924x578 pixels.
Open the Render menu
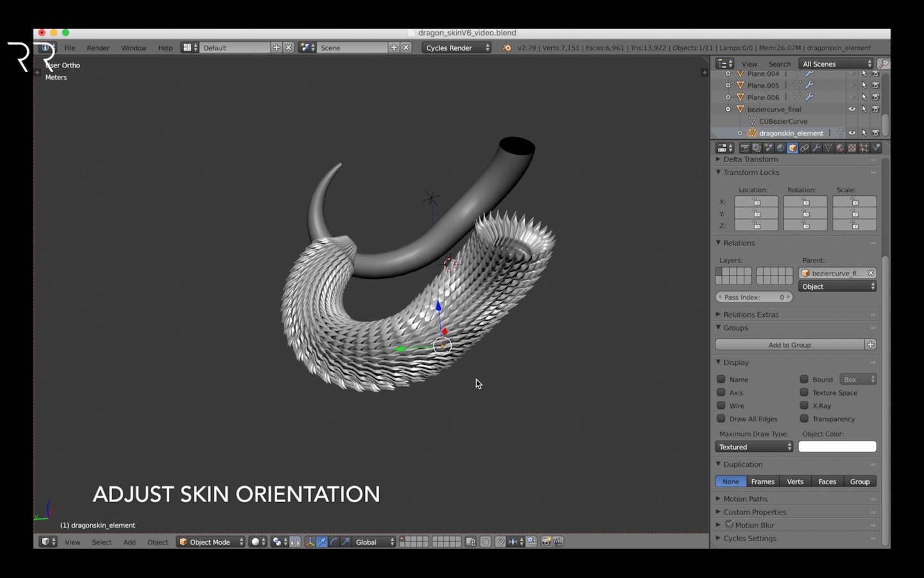98,48
